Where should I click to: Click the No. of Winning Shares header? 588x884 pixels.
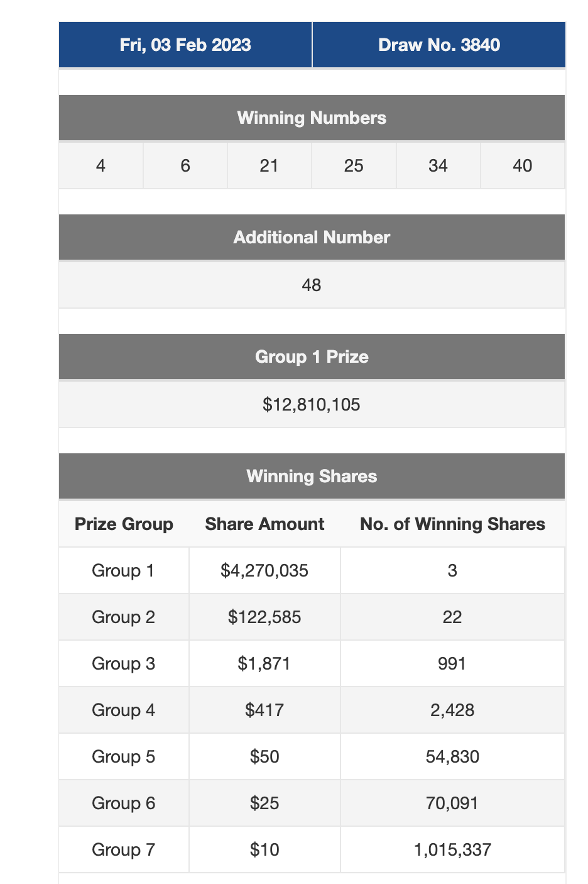[452, 524]
